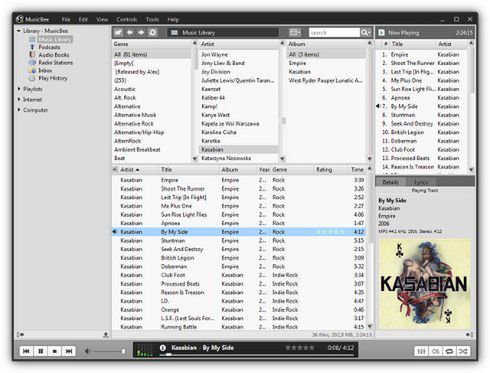The image size is (490, 373).
Task: Pause the current track
Action: click(41, 351)
